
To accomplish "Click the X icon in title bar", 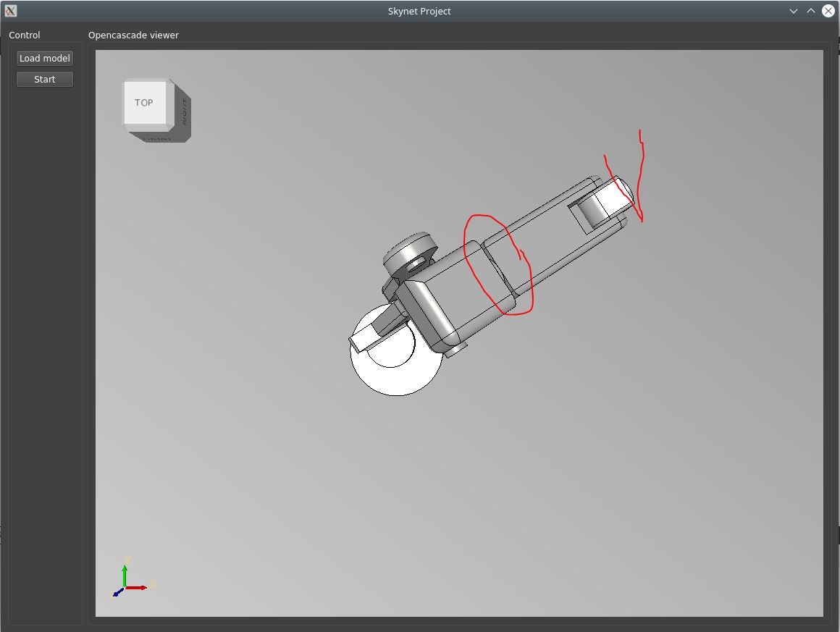I will coord(10,11).
